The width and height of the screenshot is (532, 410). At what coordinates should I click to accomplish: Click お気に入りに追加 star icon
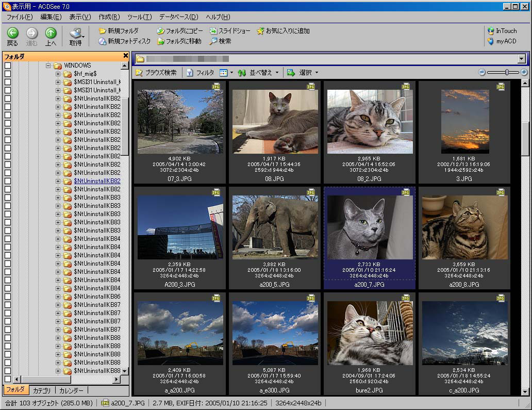click(261, 31)
